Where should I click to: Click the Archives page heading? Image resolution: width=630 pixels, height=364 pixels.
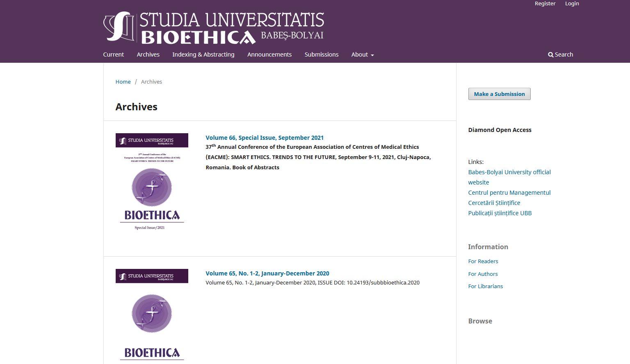[x=137, y=107]
